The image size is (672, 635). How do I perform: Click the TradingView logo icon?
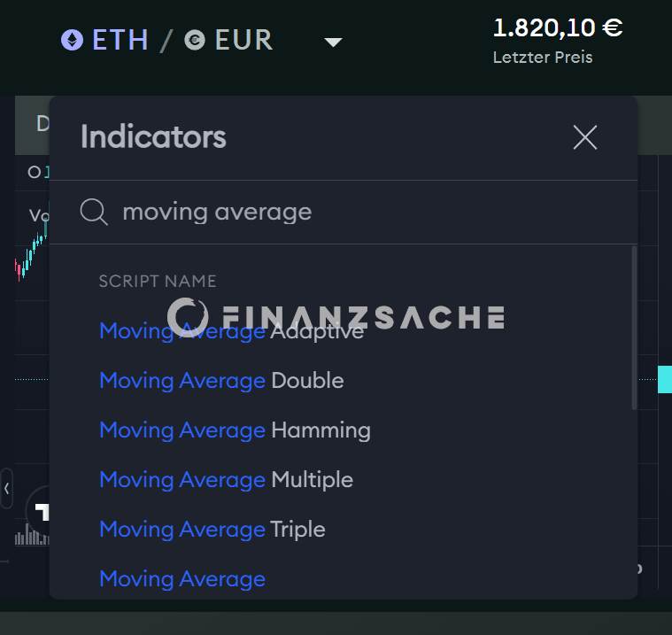pos(39,511)
